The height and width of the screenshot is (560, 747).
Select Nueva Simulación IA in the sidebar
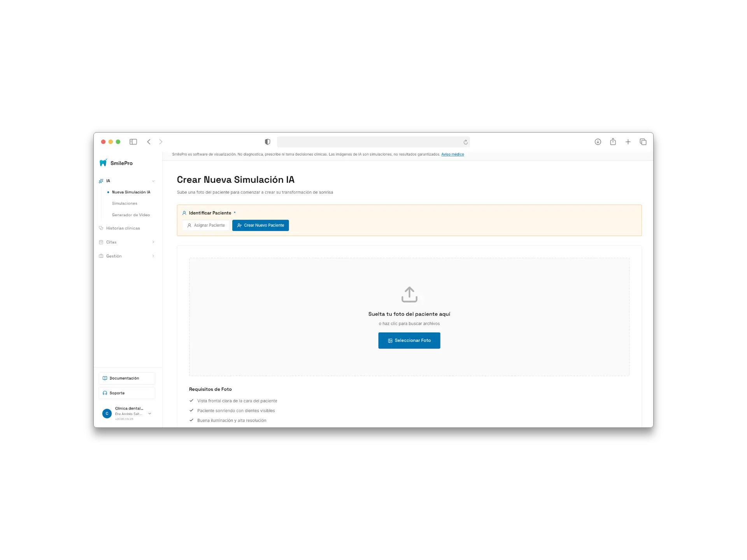pyautogui.click(x=131, y=192)
